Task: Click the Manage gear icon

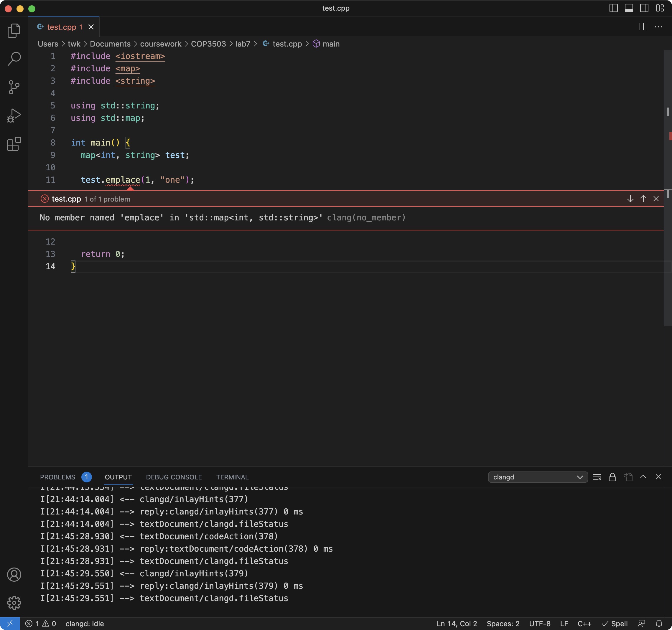Action: point(14,603)
